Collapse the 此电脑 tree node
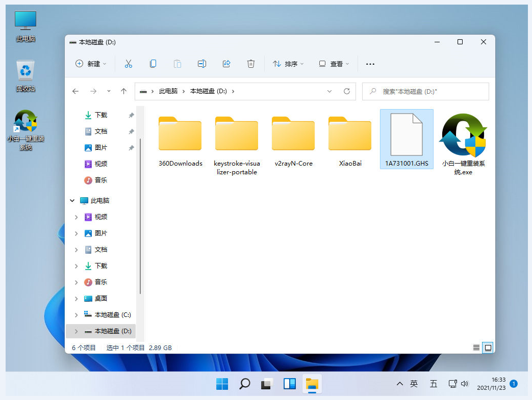532x400 pixels. [x=72, y=201]
